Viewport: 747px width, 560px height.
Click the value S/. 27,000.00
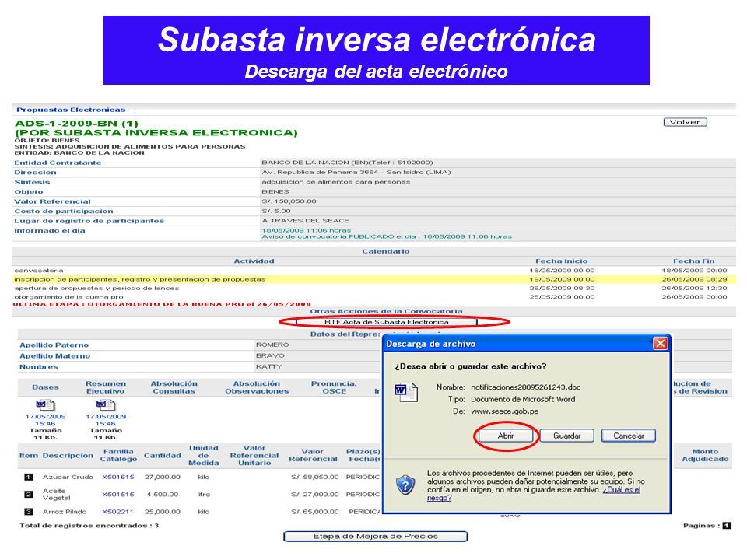pyautogui.click(x=315, y=495)
